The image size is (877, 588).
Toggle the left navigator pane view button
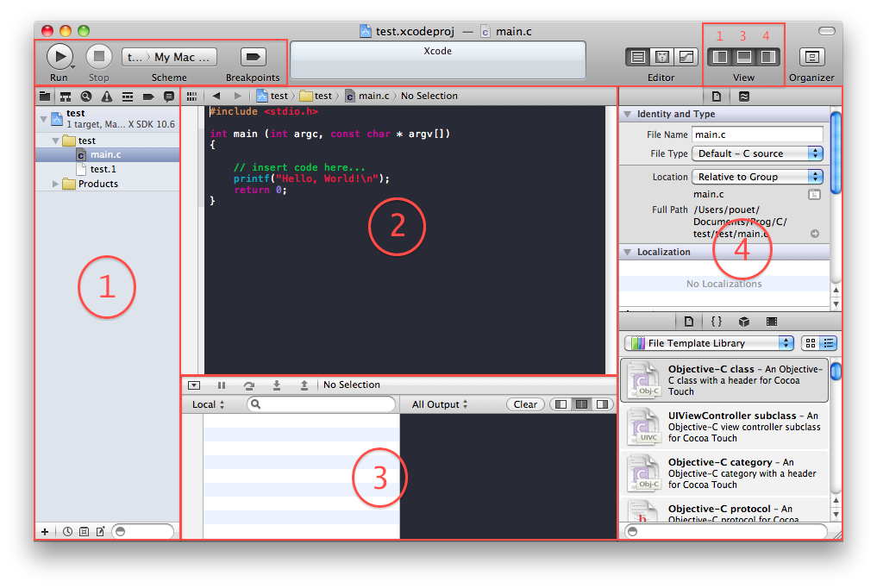click(720, 57)
